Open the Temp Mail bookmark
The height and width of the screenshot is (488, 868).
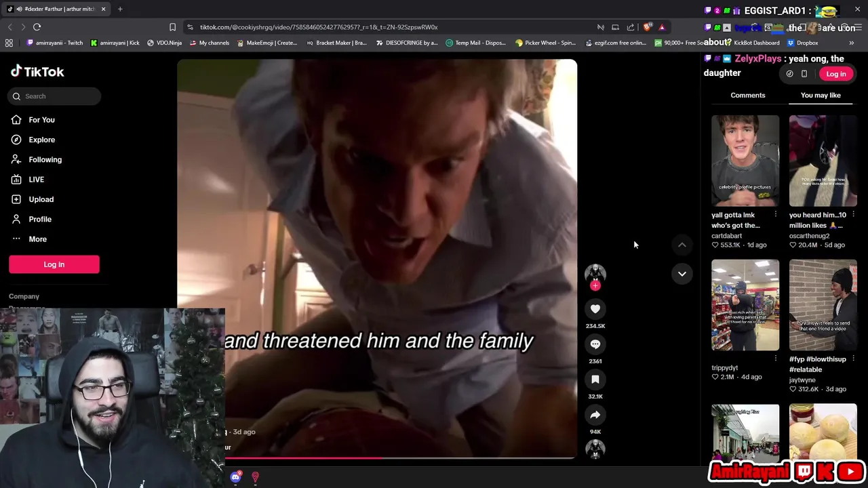476,43
